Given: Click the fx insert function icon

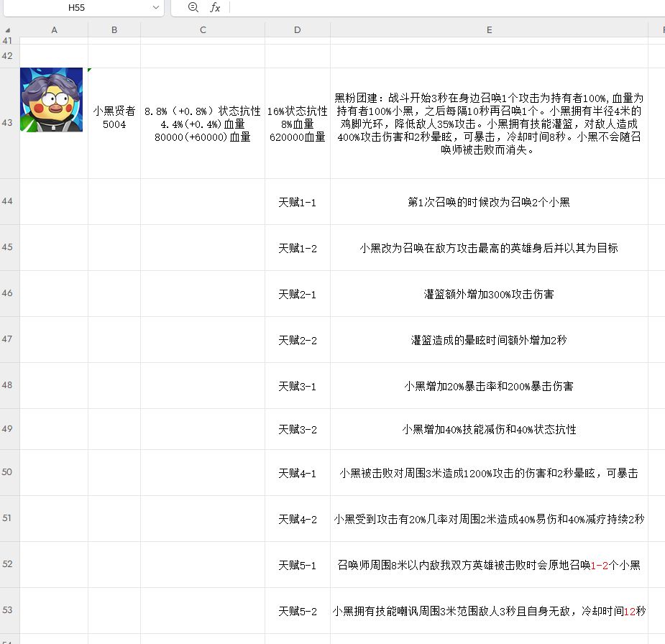Looking at the screenshot, I should (215, 7).
